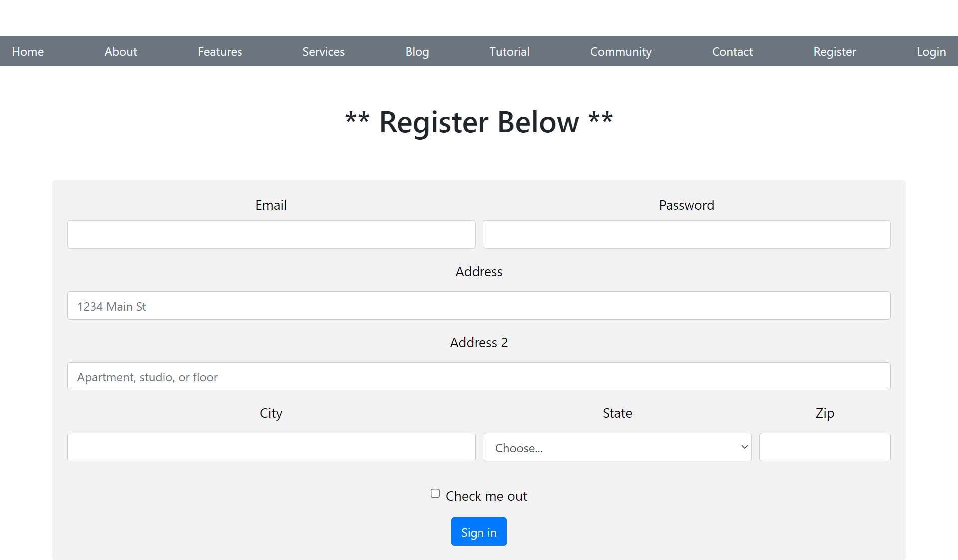The height and width of the screenshot is (560, 958).
Task: Open the Login page
Action: coord(931,51)
